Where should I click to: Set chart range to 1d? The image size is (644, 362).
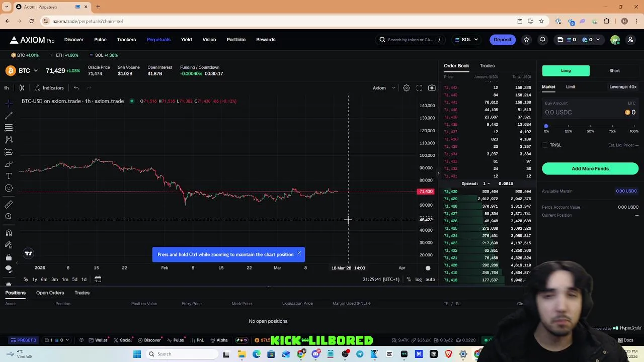(84, 280)
